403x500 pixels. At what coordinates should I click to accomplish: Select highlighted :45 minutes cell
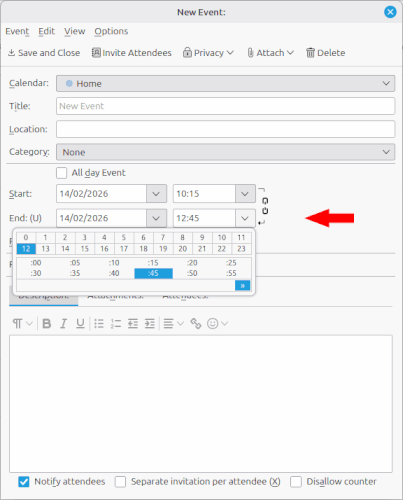coord(153,273)
